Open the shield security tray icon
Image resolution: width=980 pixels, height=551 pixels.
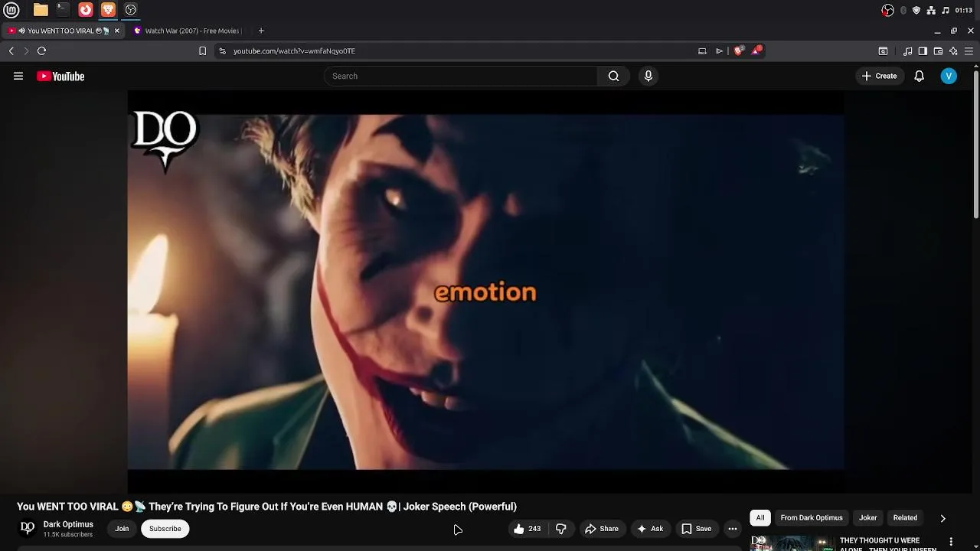pyautogui.click(x=916, y=10)
